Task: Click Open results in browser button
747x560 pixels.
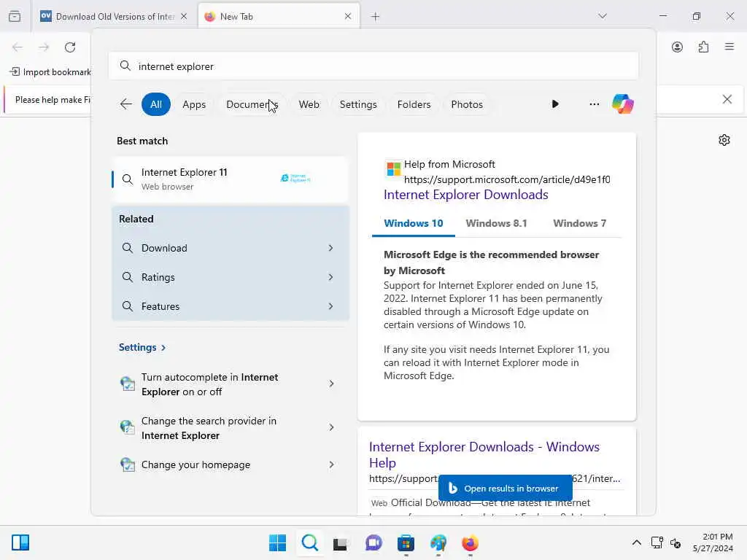Action: [x=505, y=488]
